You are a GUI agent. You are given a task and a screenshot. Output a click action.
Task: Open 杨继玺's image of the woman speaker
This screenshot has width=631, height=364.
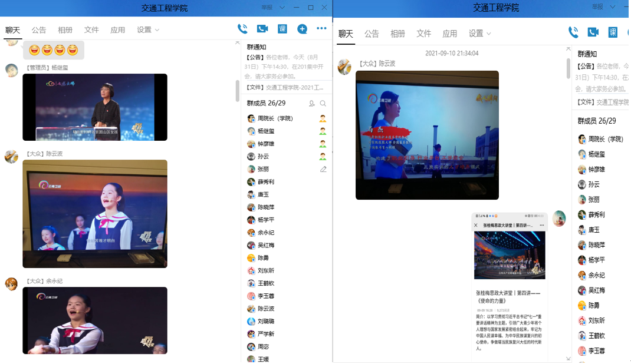pyautogui.click(x=95, y=107)
